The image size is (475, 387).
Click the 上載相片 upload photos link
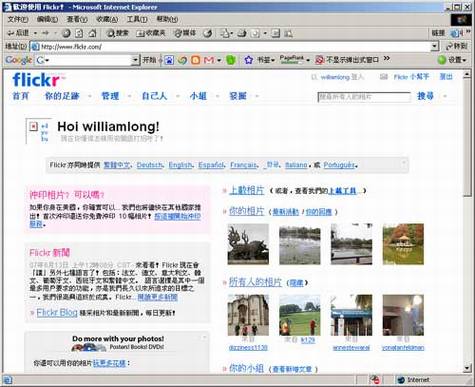pyautogui.click(x=247, y=191)
